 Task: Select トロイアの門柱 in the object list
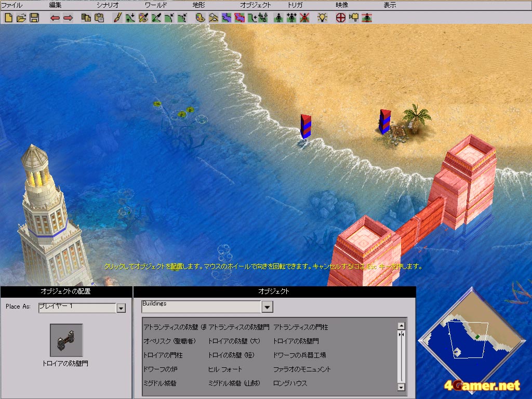[163, 355]
